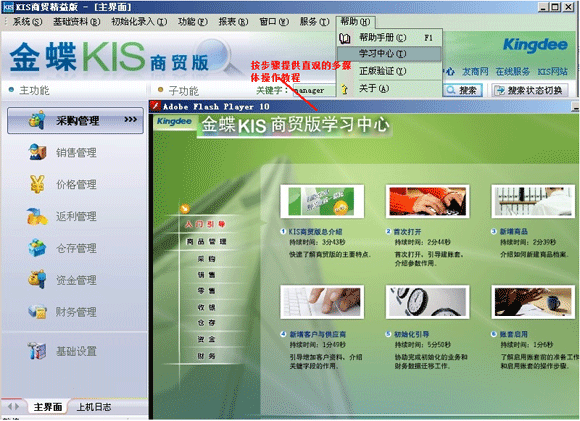Click the 初始化引导 title link
580x421 pixels.
click(411, 334)
